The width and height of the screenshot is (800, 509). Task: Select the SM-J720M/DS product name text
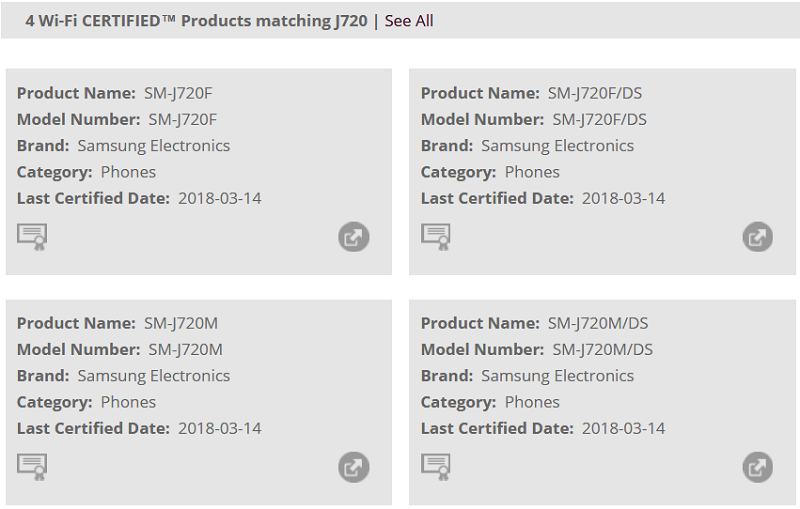(597, 323)
